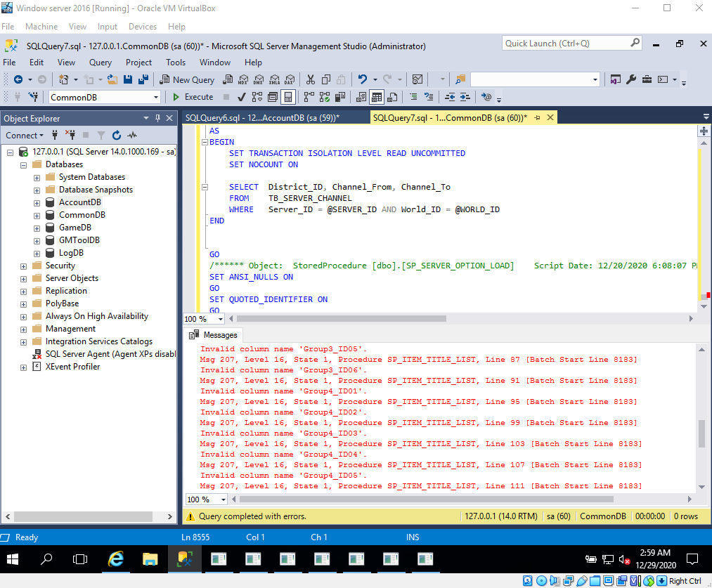
Task: Cut selection with the scissors icon
Action: coord(311,80)
